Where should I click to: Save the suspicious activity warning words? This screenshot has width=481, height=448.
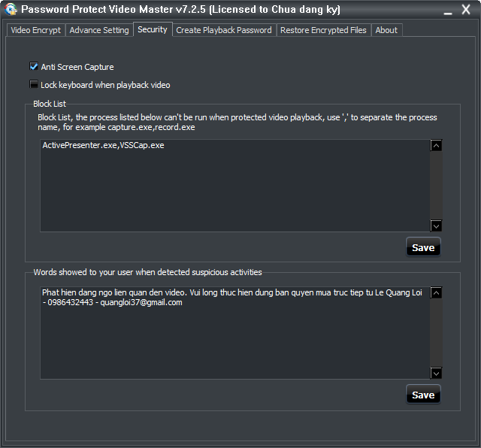(423, 395)
